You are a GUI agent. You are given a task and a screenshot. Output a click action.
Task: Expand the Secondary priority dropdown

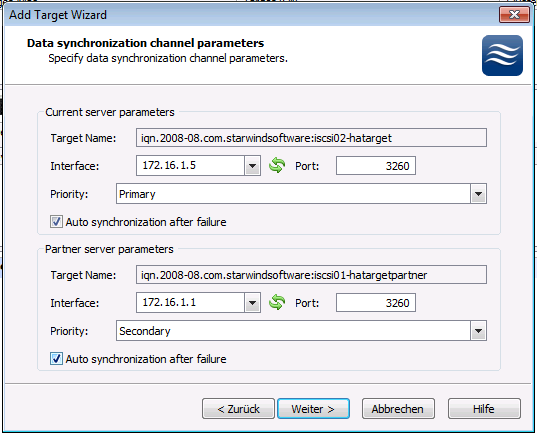(478, 331)
